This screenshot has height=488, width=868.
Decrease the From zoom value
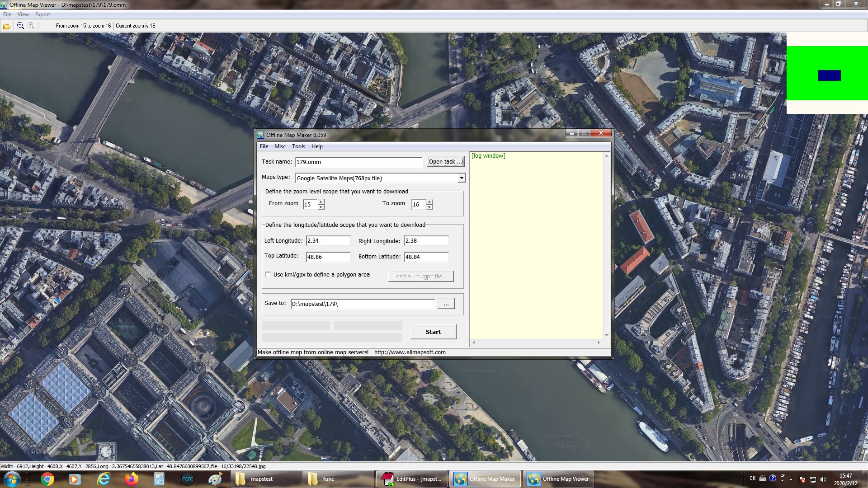(x=321, y=207)
